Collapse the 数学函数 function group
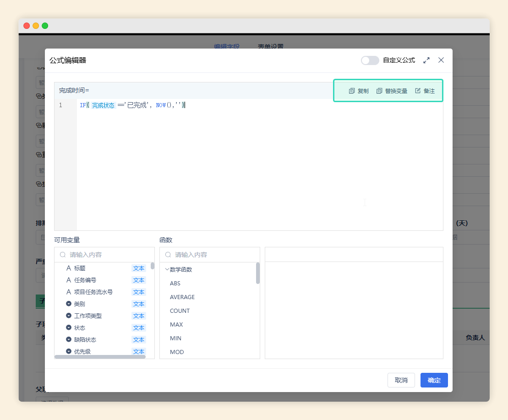The image size is (508, 420). [x=167, y=269]
